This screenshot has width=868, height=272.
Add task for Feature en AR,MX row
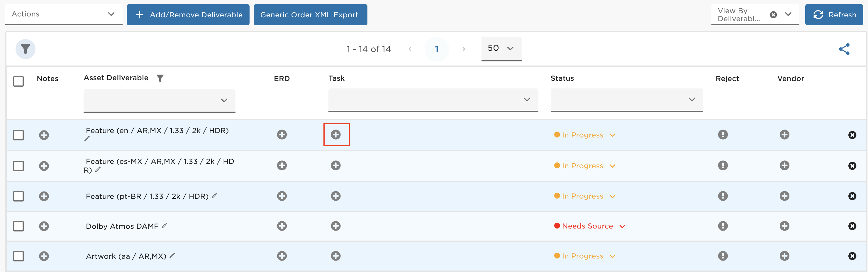(335, 135)
